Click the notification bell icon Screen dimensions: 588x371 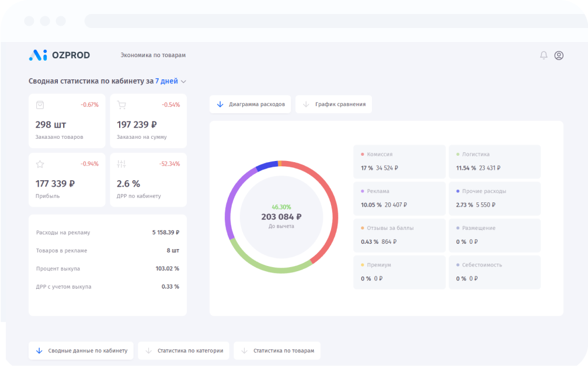point(544,55)
